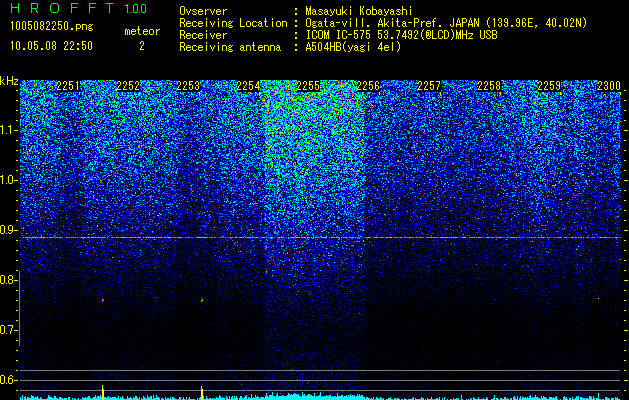Select the filename 1005082250.png
629x400 pixels.
coord(52,27)
